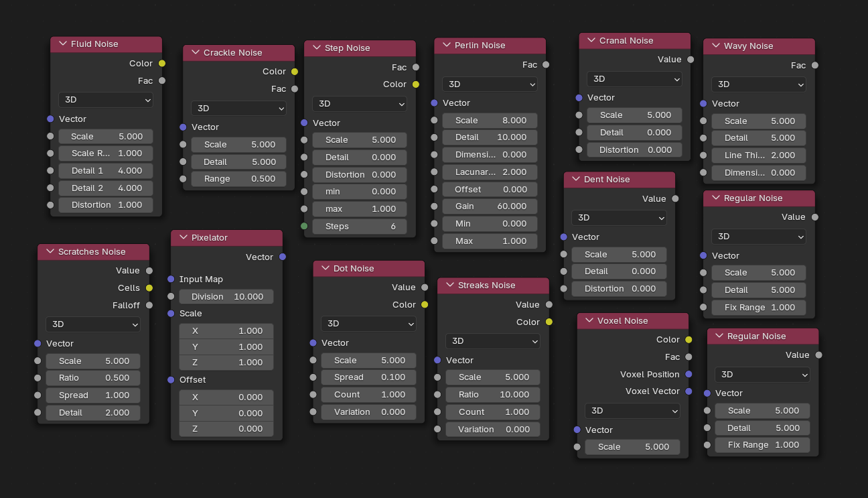Click the Perlin Noise Fac output socket
868x498 pixels.
click(x=546, y=65)
